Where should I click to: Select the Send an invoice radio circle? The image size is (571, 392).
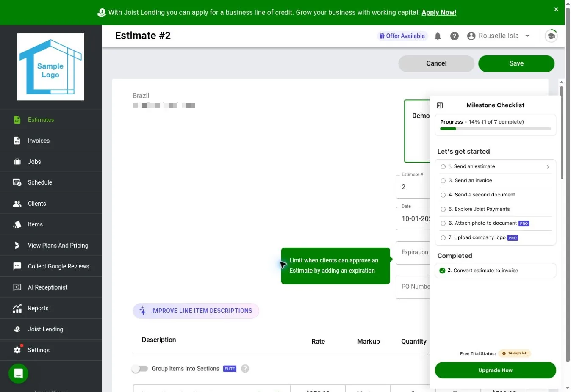[443, 181]
